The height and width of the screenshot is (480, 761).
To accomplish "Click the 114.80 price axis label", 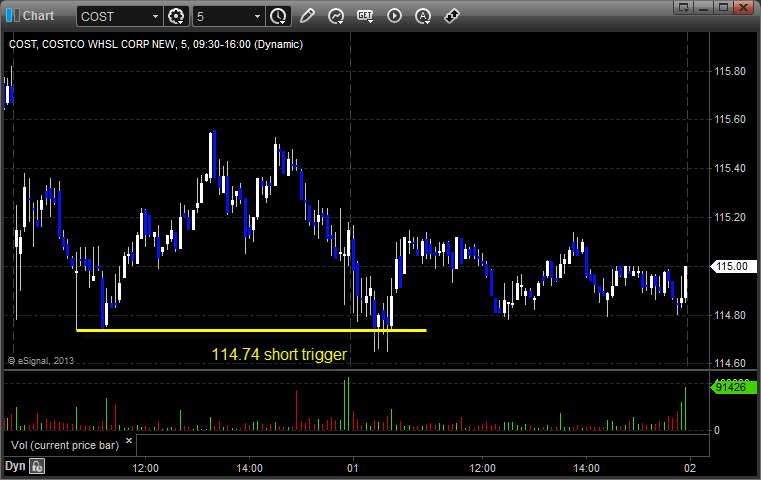I will coord(730,315).
